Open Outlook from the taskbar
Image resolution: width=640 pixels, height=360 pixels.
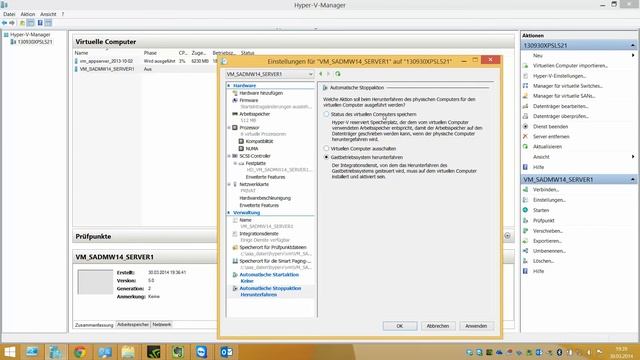click(226, 352)
